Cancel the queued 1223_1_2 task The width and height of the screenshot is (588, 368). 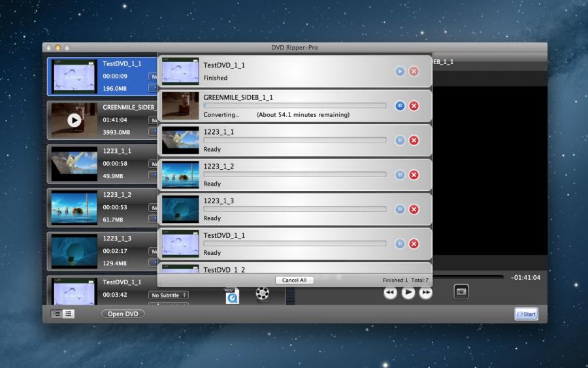click(414, 175)
